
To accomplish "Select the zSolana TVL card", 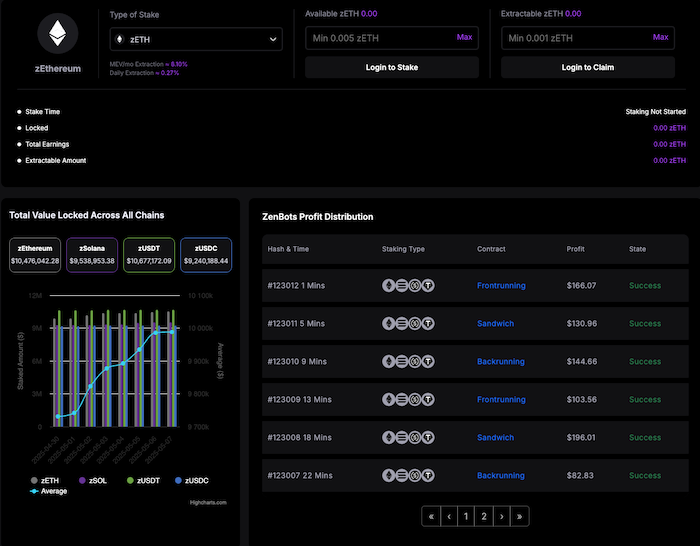I will 92,255.
